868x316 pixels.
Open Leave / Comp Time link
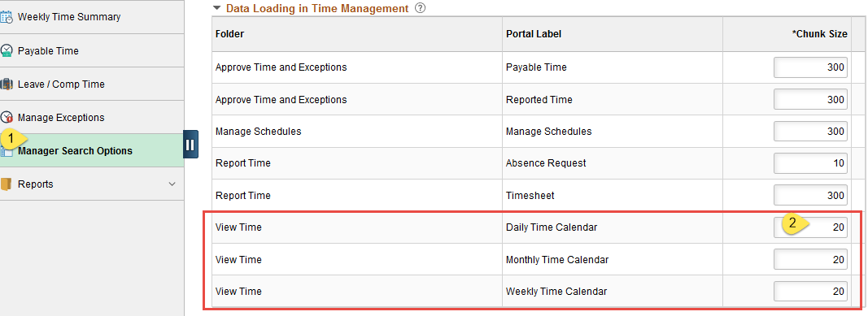pyautogui.click(x=61, y=84)
